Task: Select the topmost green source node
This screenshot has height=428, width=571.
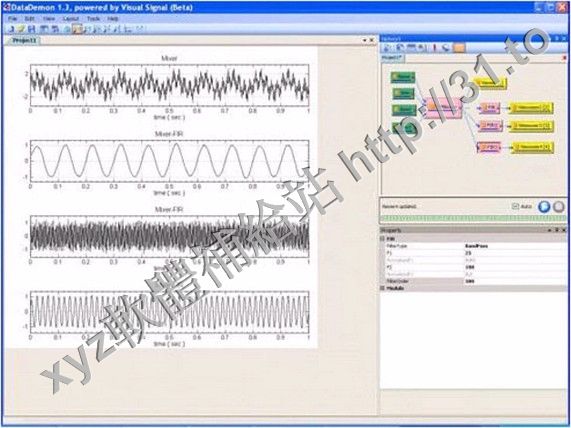Action: [403, 77]
